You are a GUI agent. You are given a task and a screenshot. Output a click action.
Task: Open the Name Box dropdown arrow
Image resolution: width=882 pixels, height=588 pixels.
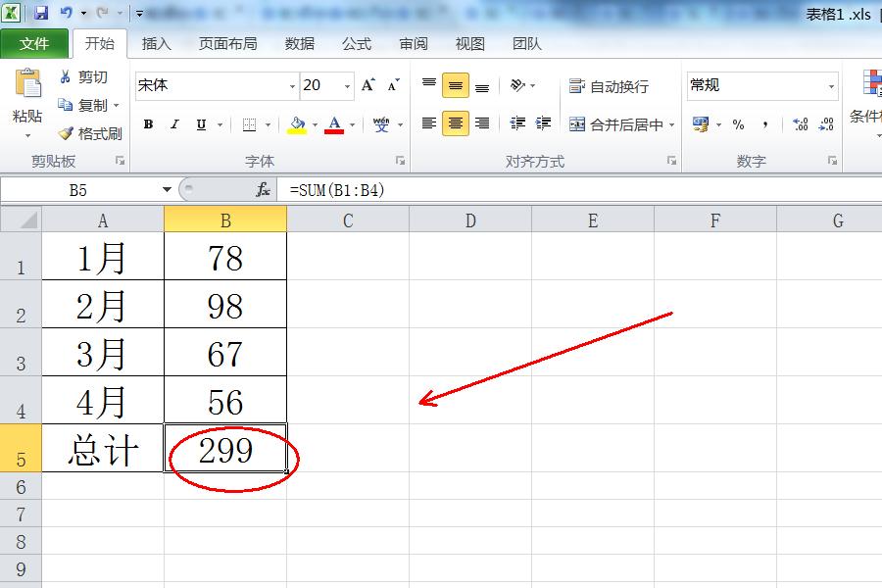[x=167, y=189]
